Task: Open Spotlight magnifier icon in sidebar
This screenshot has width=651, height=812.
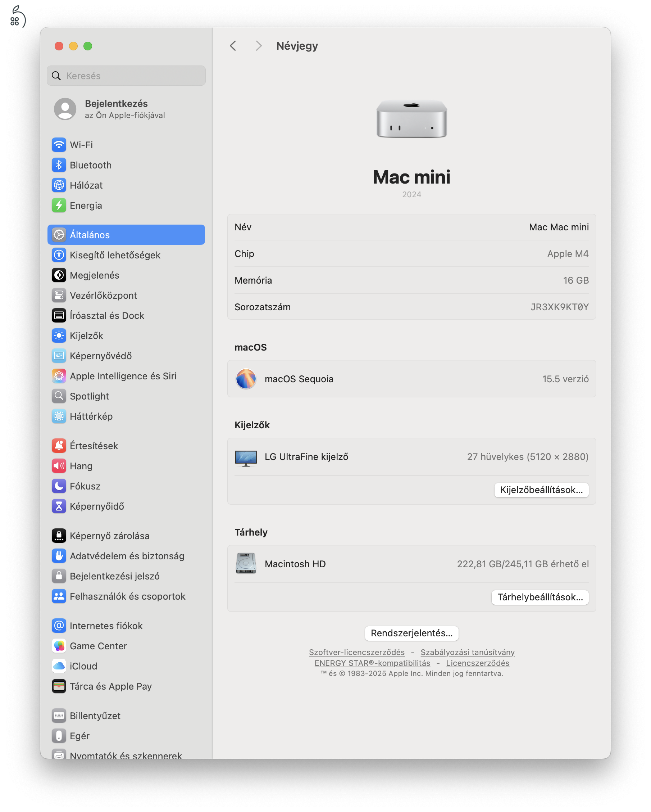Action: point(59,396)
